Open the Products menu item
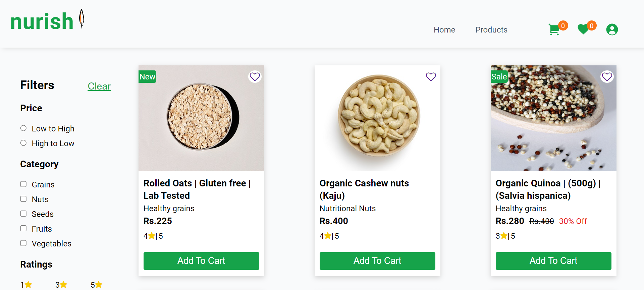Image resolution: width=644 pixels, height=290 pixels. (x=491, y=30)
